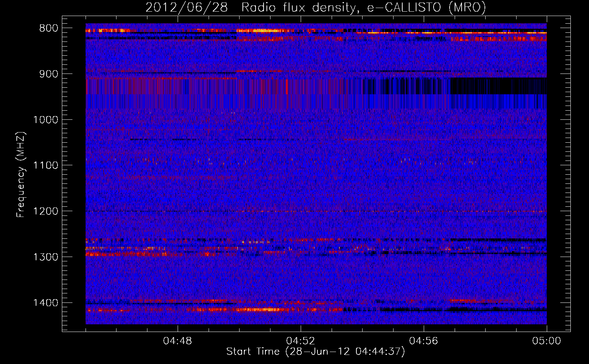Select the 1000 frequency axis label
Screen dimensions: 589x364
tap(46, 120)
